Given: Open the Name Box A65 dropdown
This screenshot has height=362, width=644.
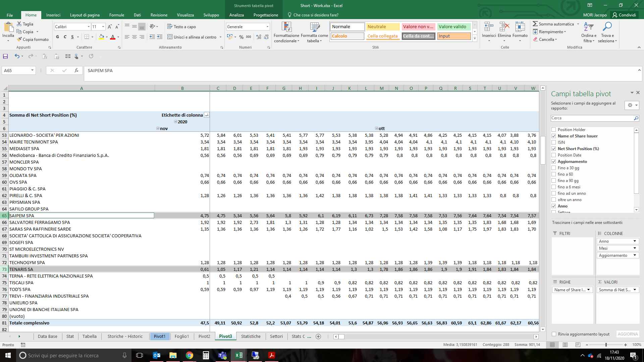Looking at the screenshot, I should (32, 70).
